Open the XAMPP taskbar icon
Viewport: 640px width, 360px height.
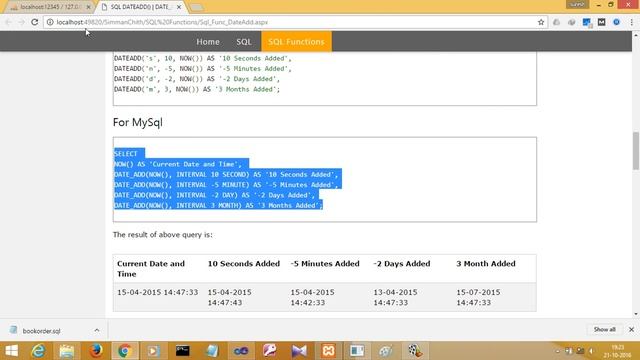click(329, 351)
